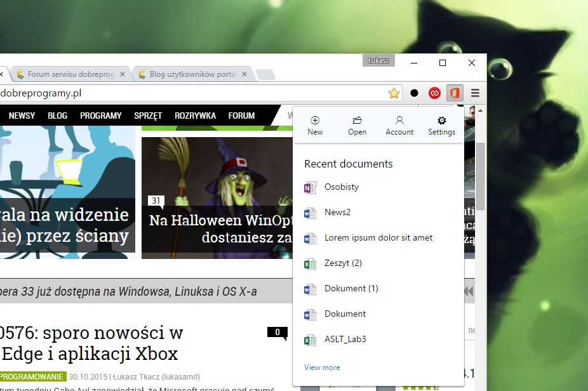Open the NEWSY menu item
588x391 pixels.
point(22,116)
